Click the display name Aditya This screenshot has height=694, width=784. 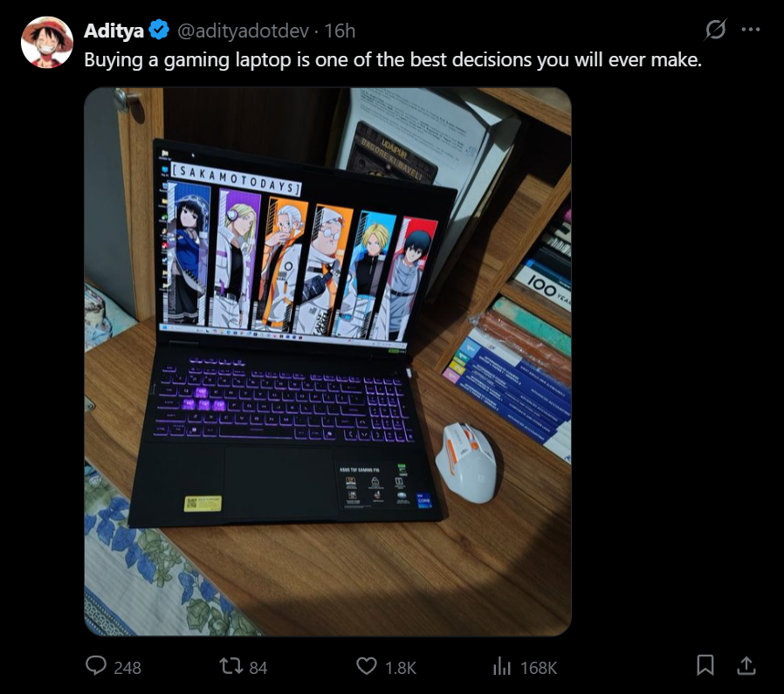point(114,31)
